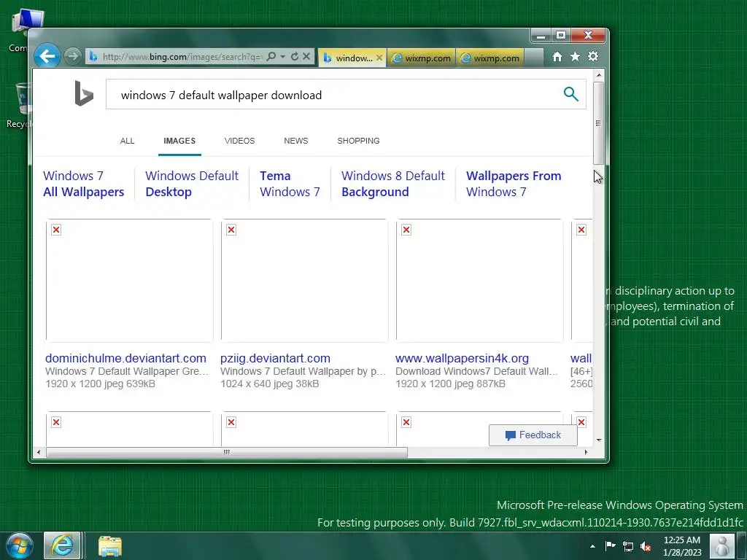Viewport: 747px width, 560px height.
Task: Click the address bar search magnifier icon
Action: (271, 56)
